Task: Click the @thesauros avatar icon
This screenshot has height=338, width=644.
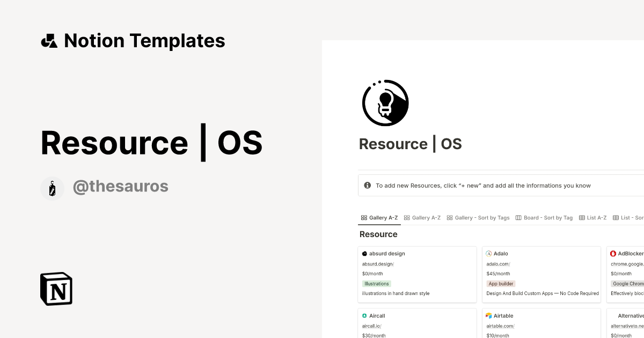Action: click(52, 188)
